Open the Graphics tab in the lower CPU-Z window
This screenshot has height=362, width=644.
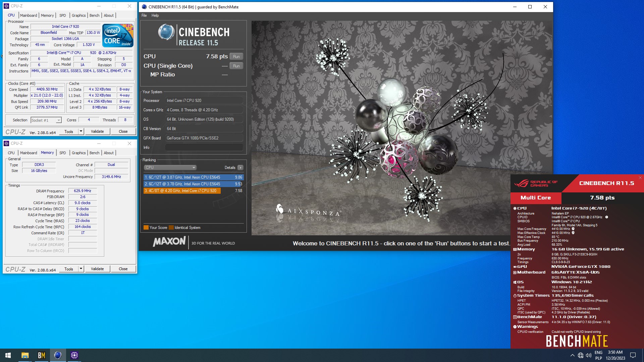(79, 153)
